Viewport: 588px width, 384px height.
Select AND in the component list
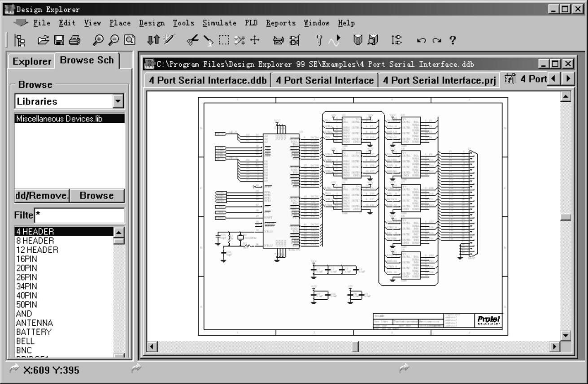pos(64,314)
